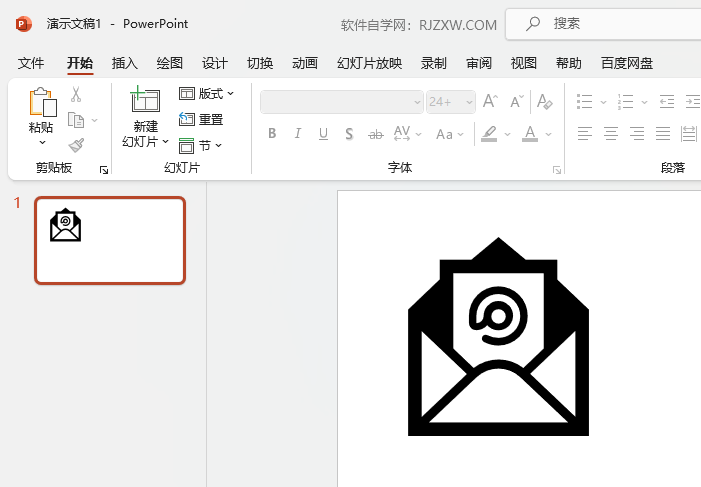This screenshot has width=701, height=487.
Task: Toggle underline formatting
Action: pyautogui.click(x=323, y=134)
